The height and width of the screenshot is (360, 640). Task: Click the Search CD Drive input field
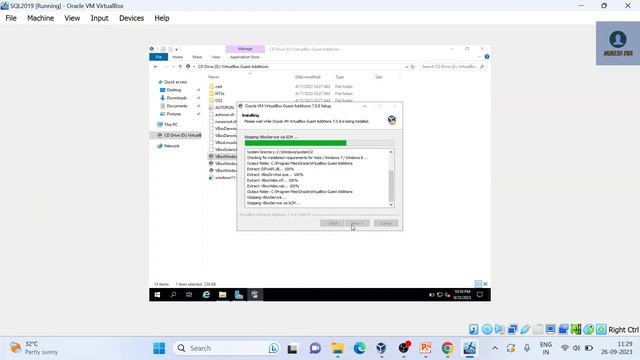452,67
